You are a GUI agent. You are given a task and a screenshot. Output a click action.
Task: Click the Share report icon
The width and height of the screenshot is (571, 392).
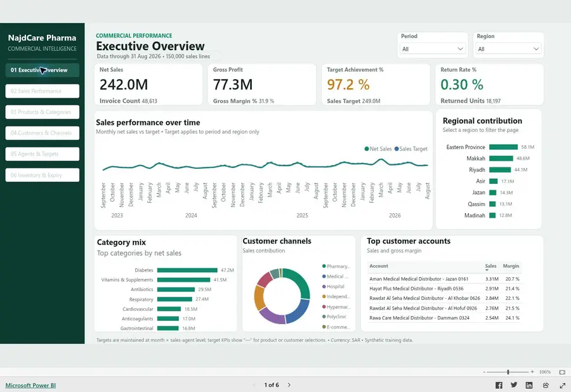click(x=546, y=385)
